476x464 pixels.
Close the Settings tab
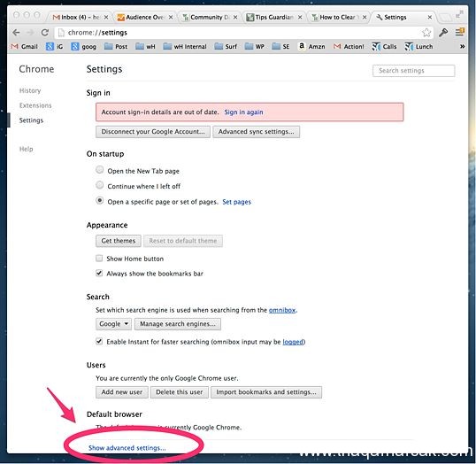click(x=430, y=18)
